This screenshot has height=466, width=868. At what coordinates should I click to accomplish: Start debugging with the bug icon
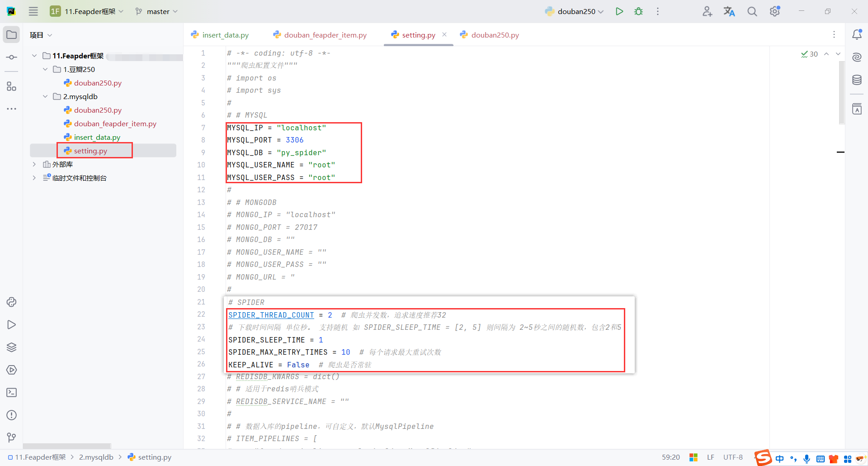638,11
